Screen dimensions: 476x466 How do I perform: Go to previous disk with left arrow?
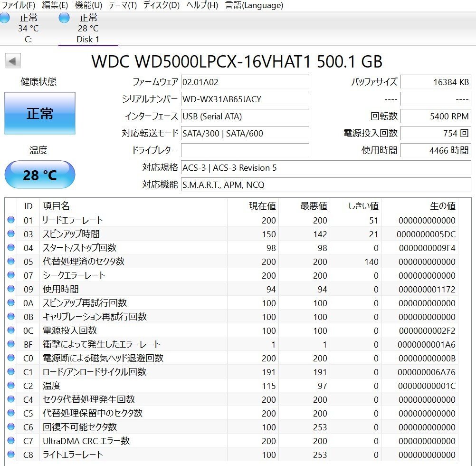(x=13, y=61)
